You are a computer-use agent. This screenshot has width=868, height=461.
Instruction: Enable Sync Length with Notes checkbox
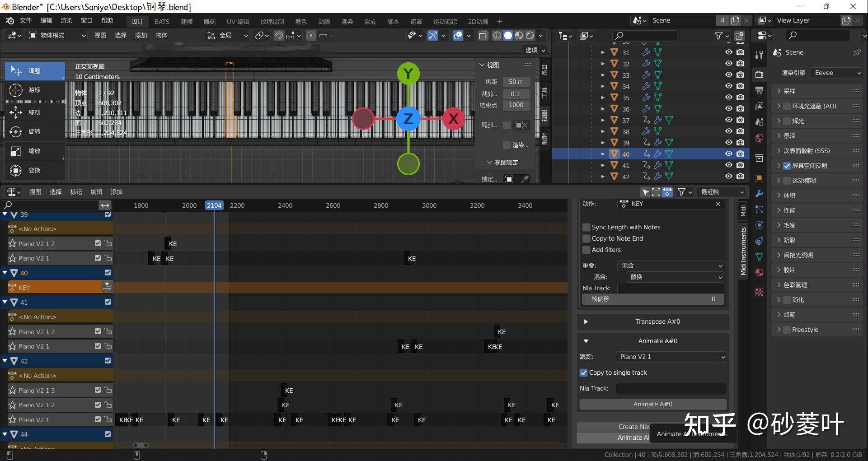tap(586, 227)
